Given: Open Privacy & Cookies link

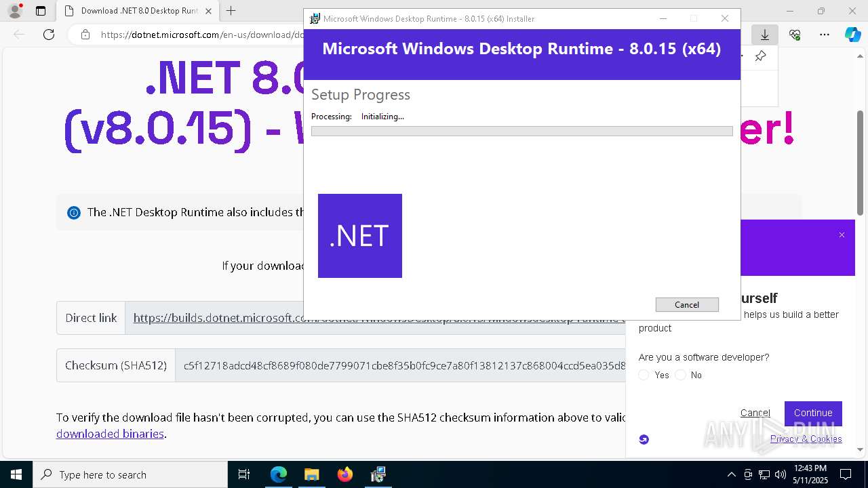Looking at the screenshot, I should tap(806, 439).
